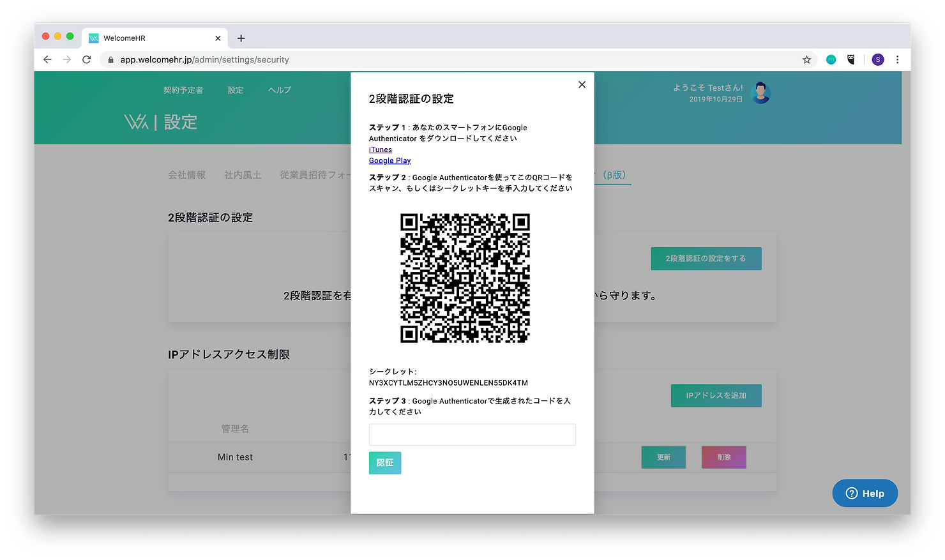Open the iTunes download link
945x560 pixels.
pyautogui.click(x=381, y=149)
